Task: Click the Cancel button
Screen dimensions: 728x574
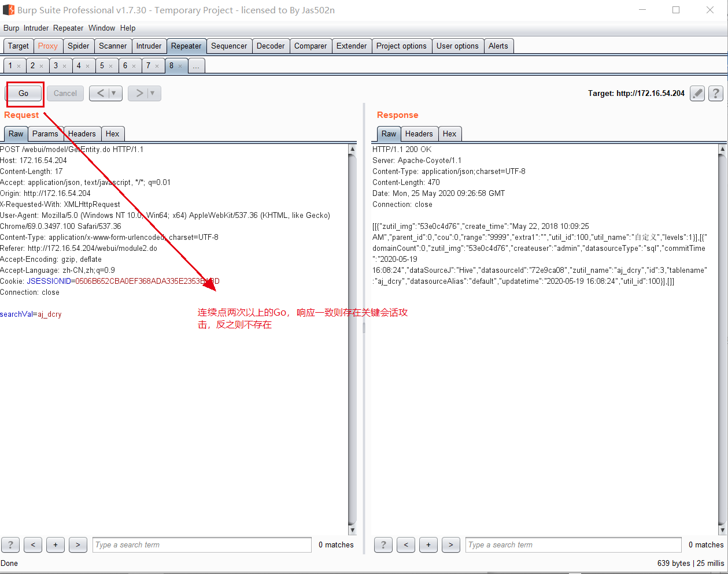Action: coord(65,93)
